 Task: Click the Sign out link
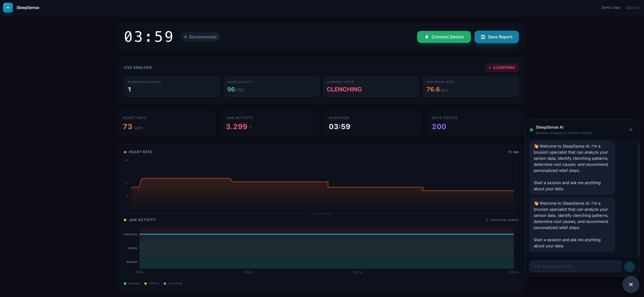coord(632,7)
